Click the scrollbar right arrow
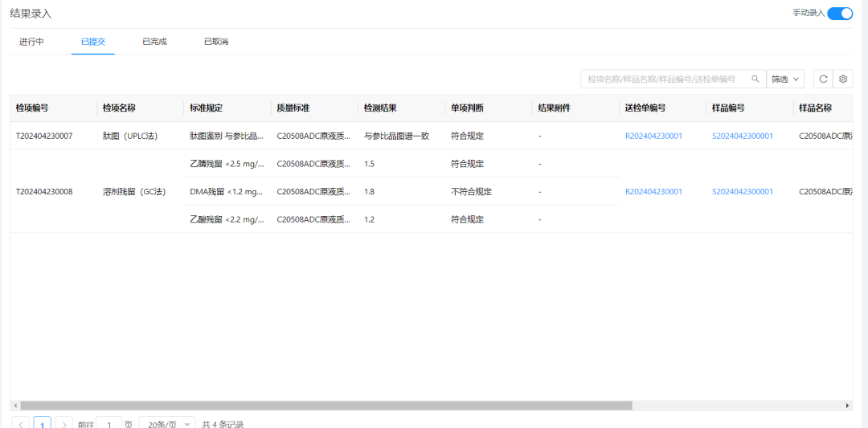This screenshot has width=868, height=428. coord(848,406)
